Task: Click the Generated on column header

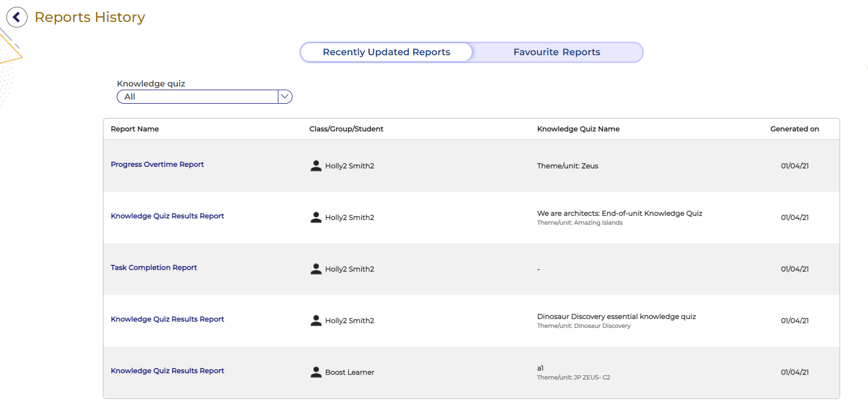Action: click(794, 129)
